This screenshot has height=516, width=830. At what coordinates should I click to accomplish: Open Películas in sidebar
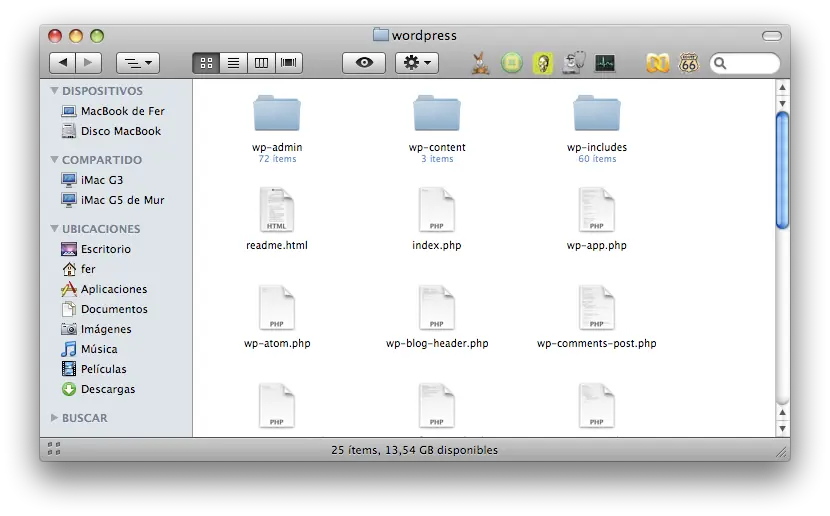coord(94,369)
